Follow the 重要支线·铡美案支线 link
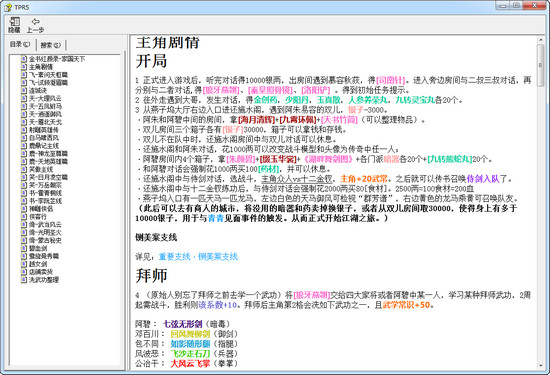 pos(198,257)
